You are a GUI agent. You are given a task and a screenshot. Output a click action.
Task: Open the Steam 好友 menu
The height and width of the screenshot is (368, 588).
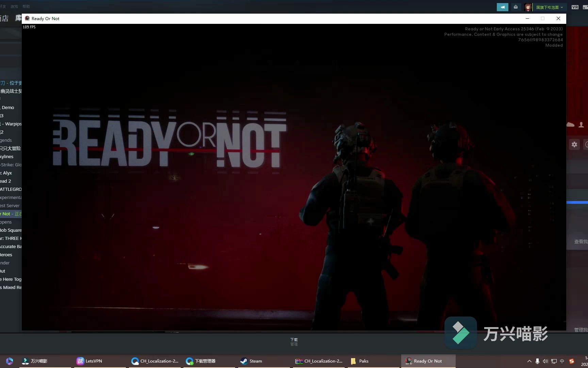pyautogui.click(x=3, y=6)
